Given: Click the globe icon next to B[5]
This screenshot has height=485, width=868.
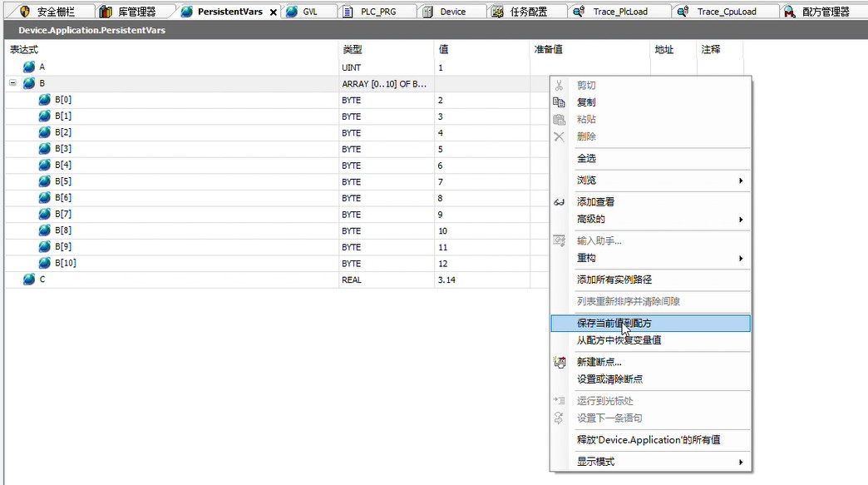Looking at the screenshot, I should click(x=44, y=181).
